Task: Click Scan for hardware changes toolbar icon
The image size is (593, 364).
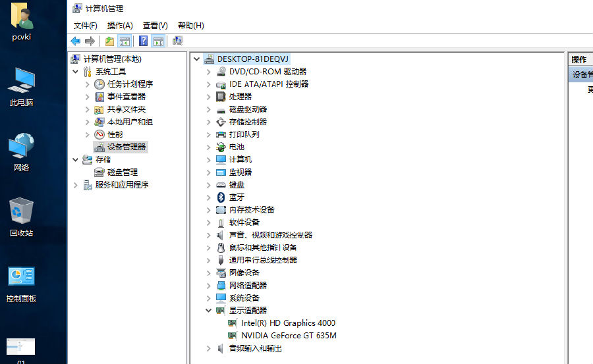Action: coord(177,41)
